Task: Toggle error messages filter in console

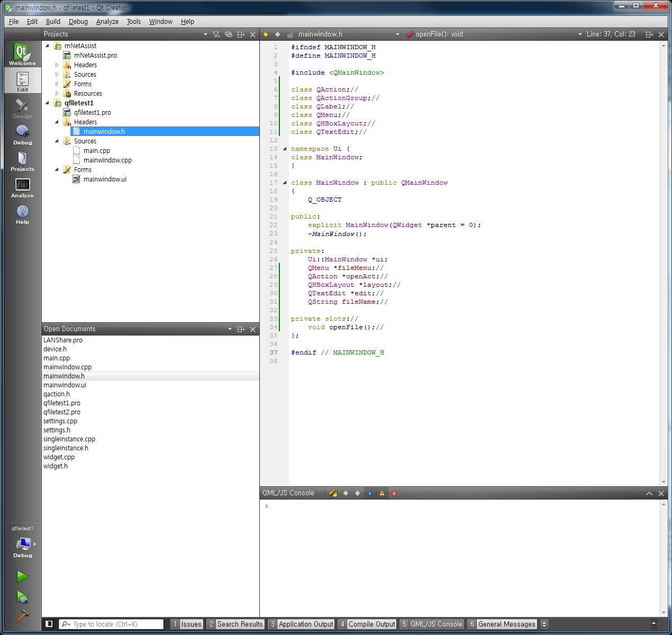Action: coord(394,493)
